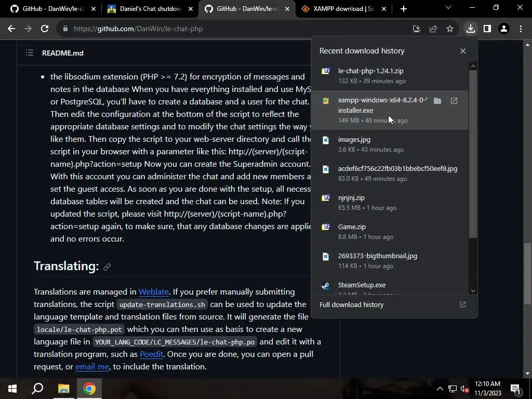Show xampp installer in folder
This screenshot has width=532, height=399.
click(437, 101)
